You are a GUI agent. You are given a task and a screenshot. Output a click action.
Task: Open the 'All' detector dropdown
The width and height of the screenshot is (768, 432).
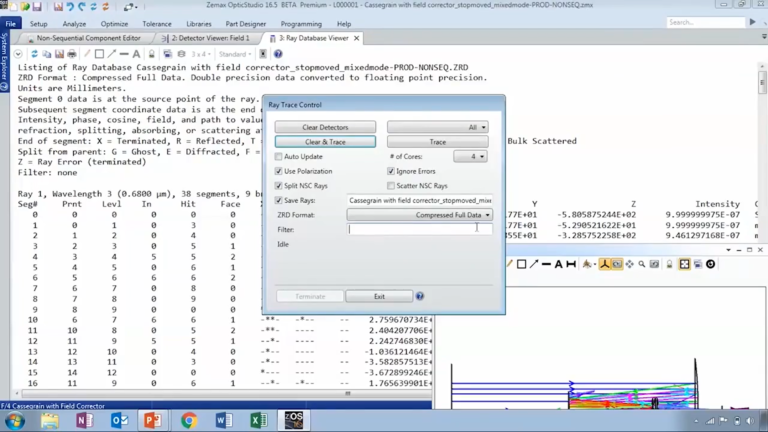click(437, 127)
